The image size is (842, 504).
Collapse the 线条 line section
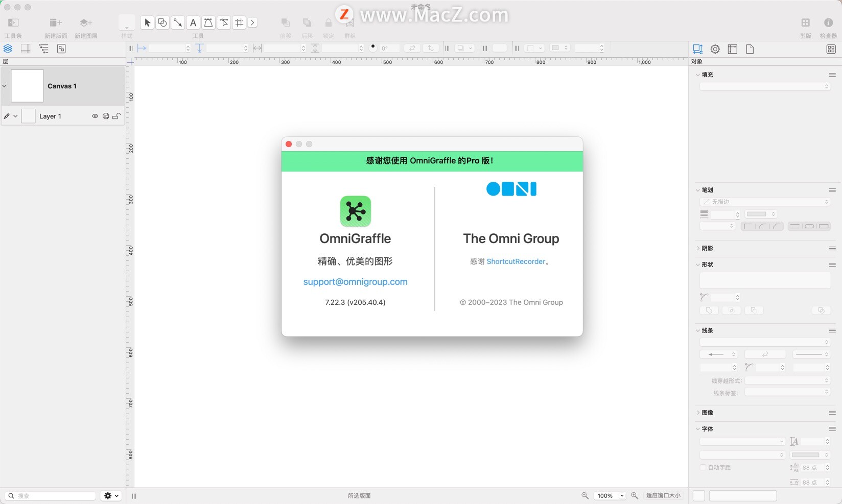[x=698, y=330]
